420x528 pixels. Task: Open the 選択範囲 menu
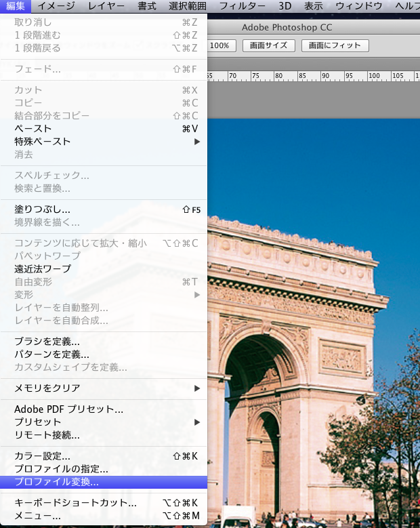point(188,6)
